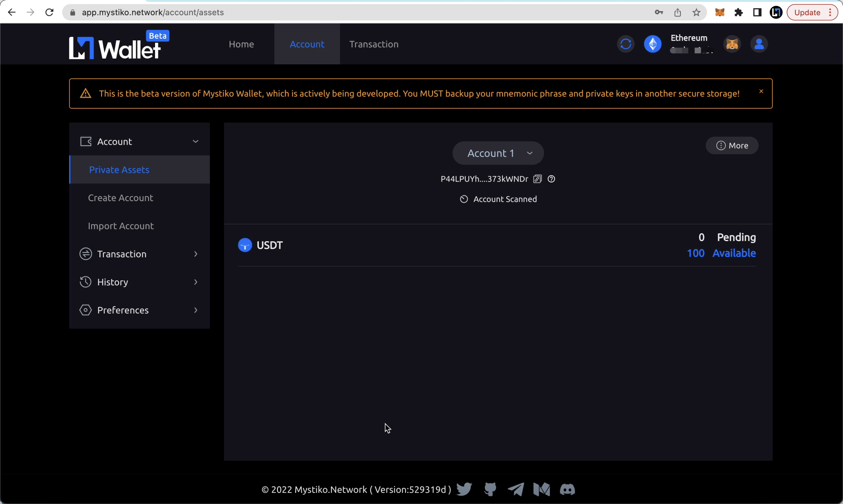Viewport: 843px width, 504px height.
Task: Click the 100 Available balance link
Action: 721,253
